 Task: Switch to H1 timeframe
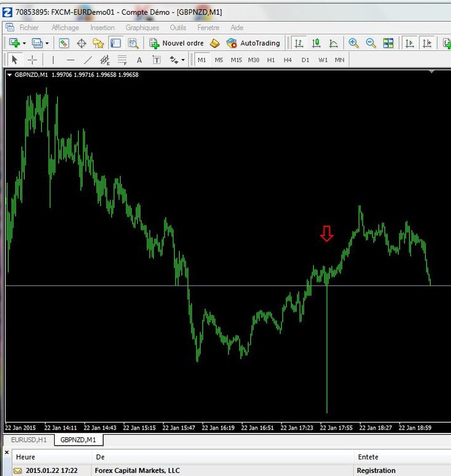point(271,60)
